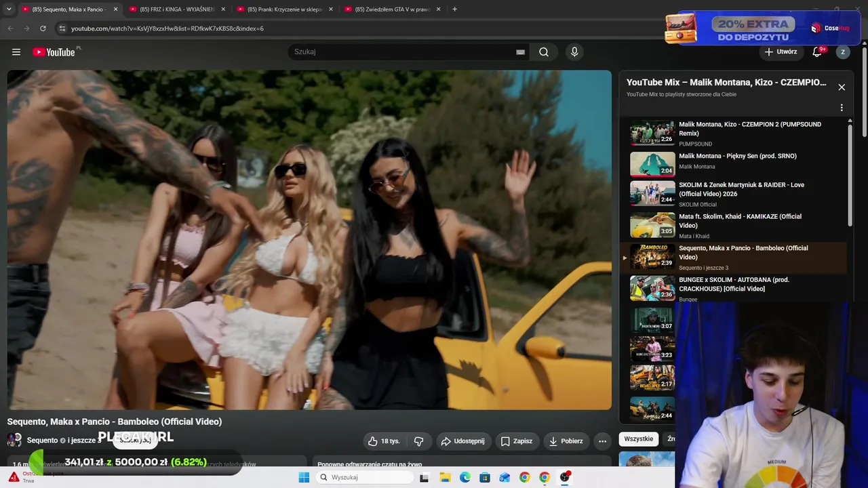Close the YouTube Mix playlist panel
The height and width of the screenshot is (488, 868).
[x=842, y=87]
